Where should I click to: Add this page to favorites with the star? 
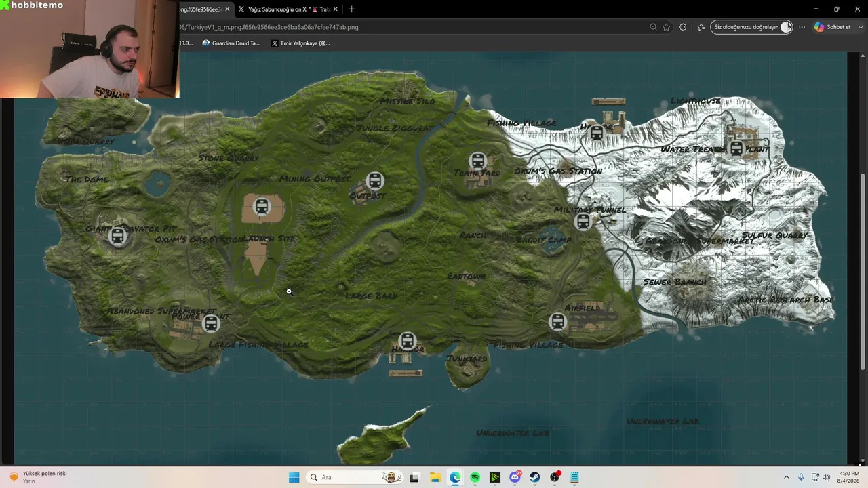(x=667, y=27)
